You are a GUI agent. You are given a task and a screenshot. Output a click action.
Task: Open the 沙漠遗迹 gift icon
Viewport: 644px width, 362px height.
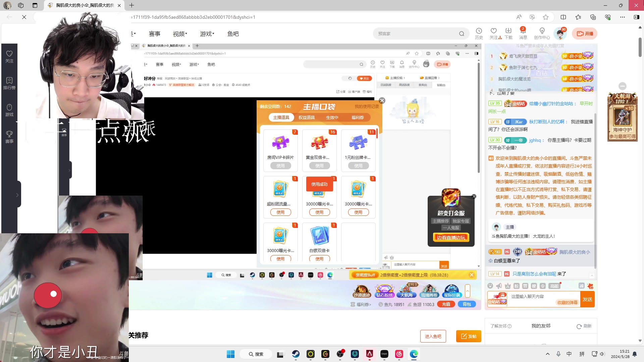pos(362,291)
